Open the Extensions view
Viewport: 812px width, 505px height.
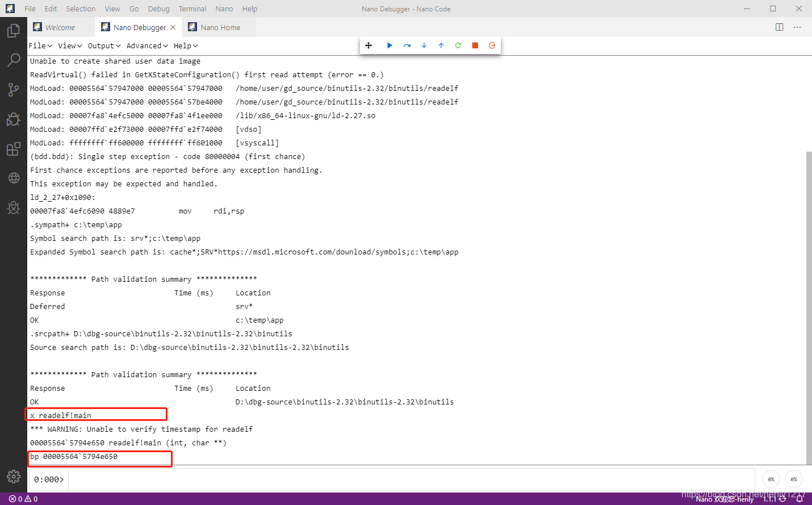(14, 149)
